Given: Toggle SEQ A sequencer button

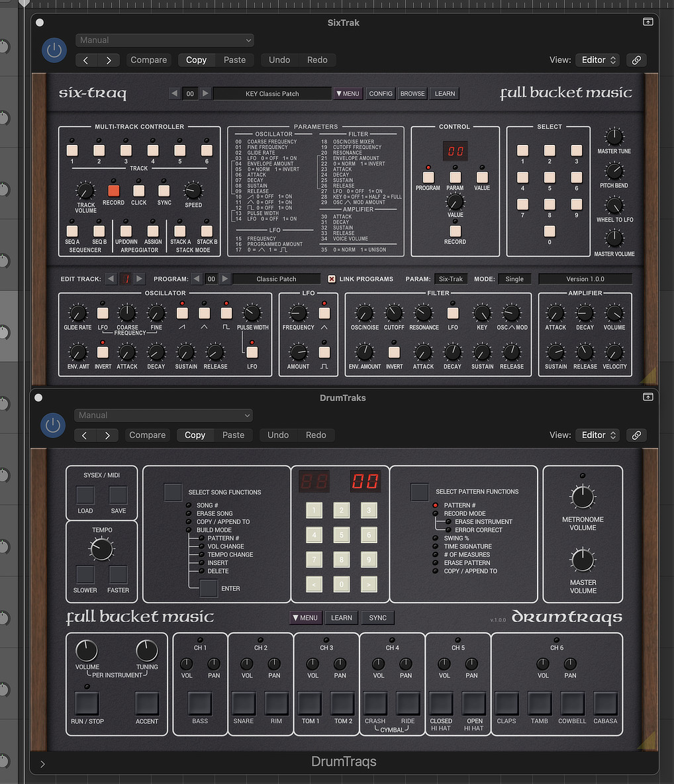Looking at the screenshot, I should (x=72, y=230).
